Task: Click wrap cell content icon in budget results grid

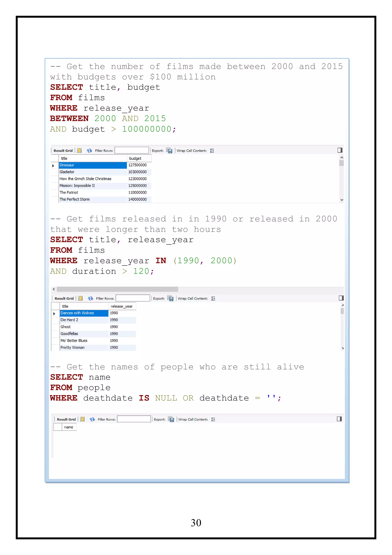Action: pos(212,151)
